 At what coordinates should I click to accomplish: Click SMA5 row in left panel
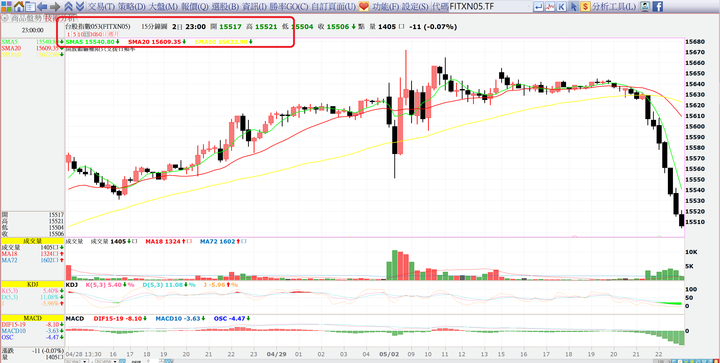click(x=32, y=42)
